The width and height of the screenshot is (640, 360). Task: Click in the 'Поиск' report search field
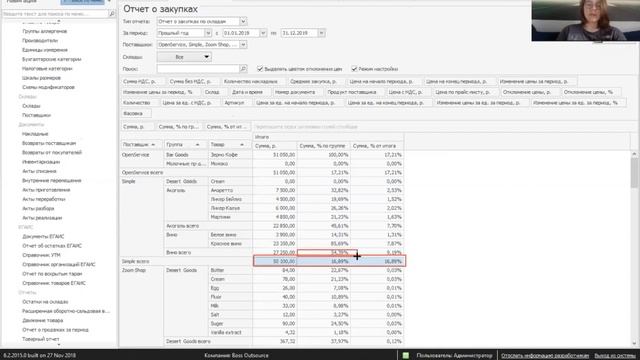[x=198, y=69]
